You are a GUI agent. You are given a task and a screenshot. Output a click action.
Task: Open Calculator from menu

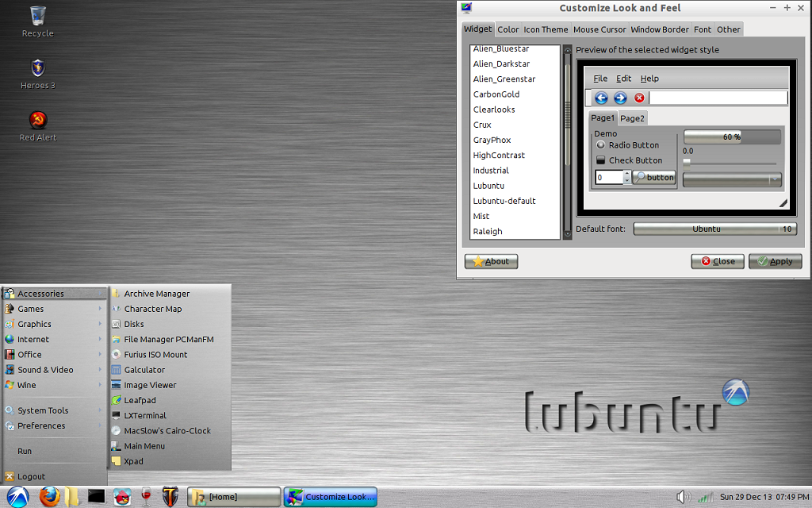tap(170, 370)
